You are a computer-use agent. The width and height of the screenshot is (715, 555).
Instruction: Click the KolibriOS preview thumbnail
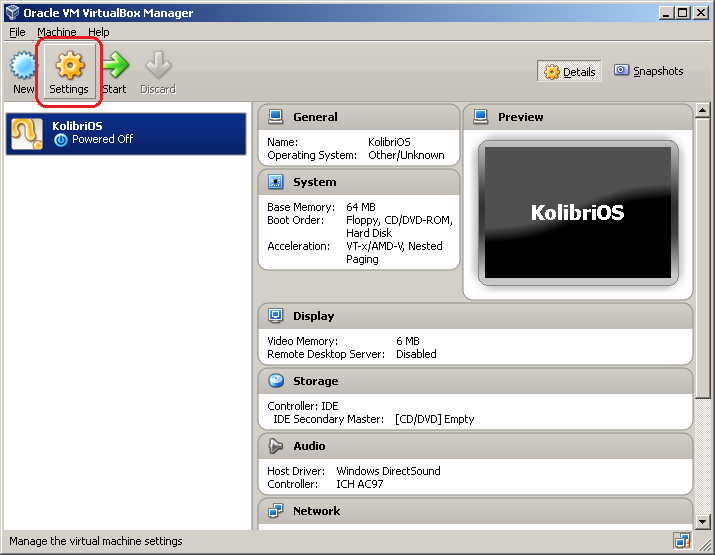577,213
